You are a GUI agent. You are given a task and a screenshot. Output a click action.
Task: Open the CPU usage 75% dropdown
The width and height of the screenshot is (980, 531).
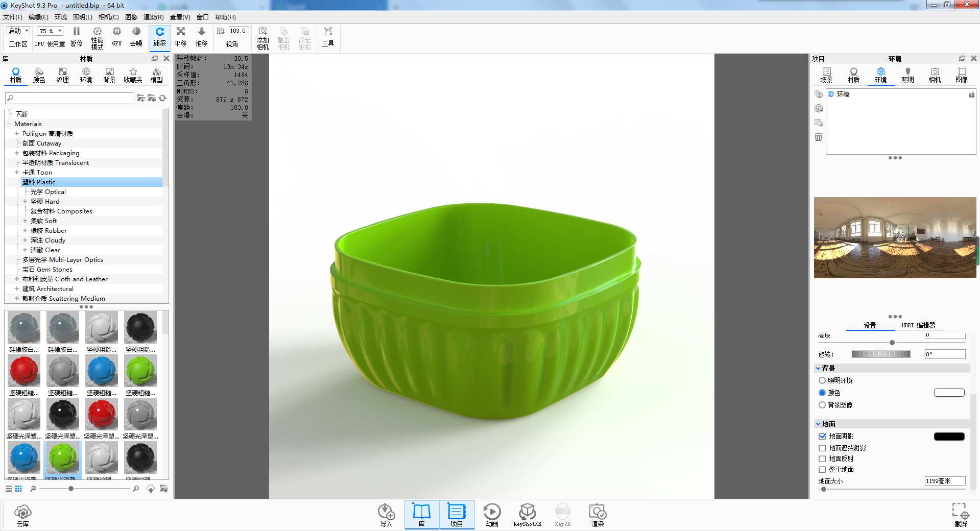point(50,31)
